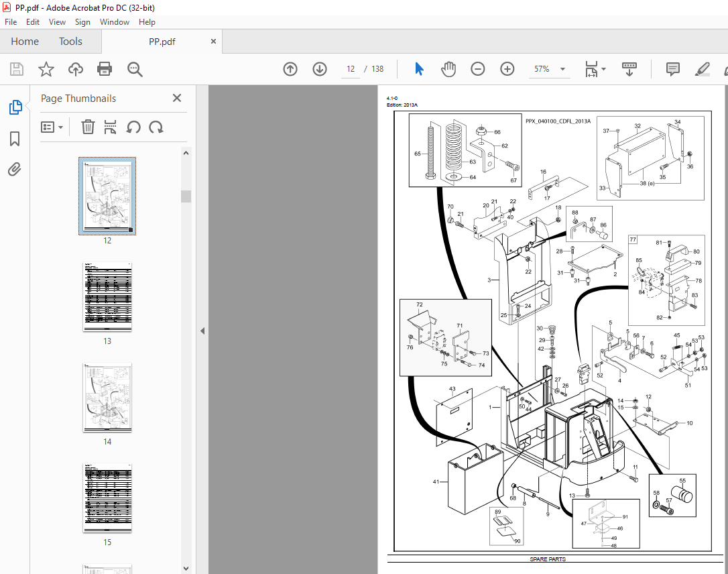Click the thumbnail scrollbar down arrow

tap(186, 569)
